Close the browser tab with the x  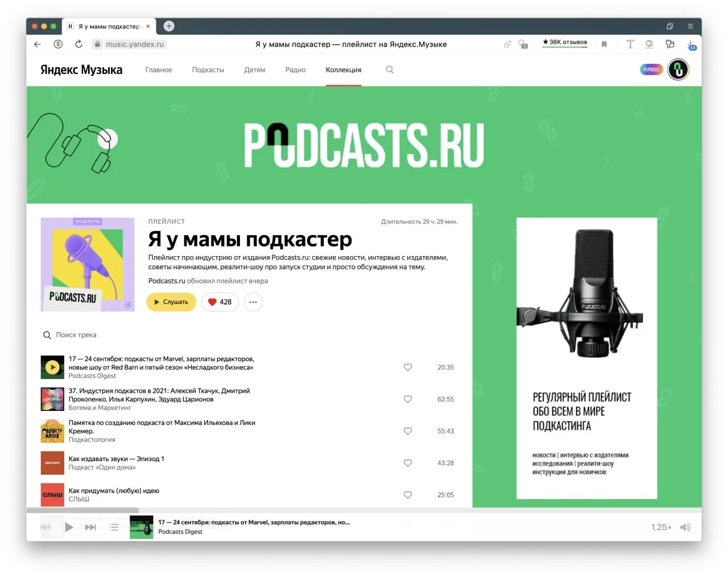pyautogui.click(x=148, y=26)
